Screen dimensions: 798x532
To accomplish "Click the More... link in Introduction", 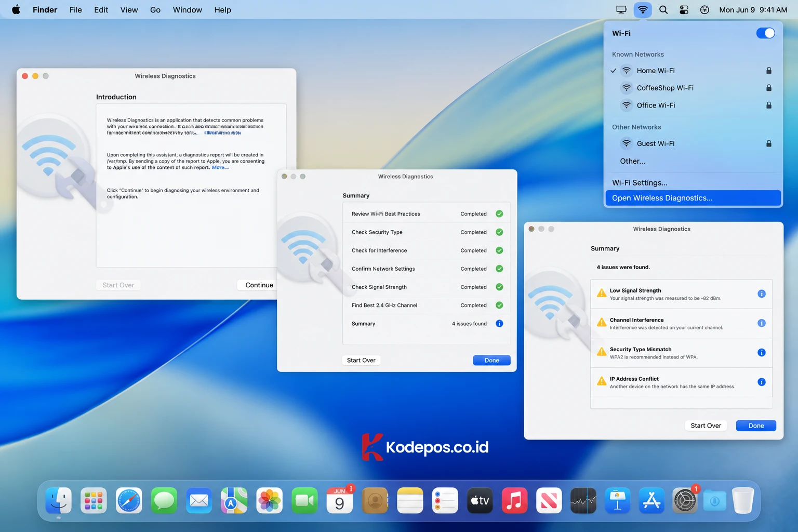I will 220,167.
